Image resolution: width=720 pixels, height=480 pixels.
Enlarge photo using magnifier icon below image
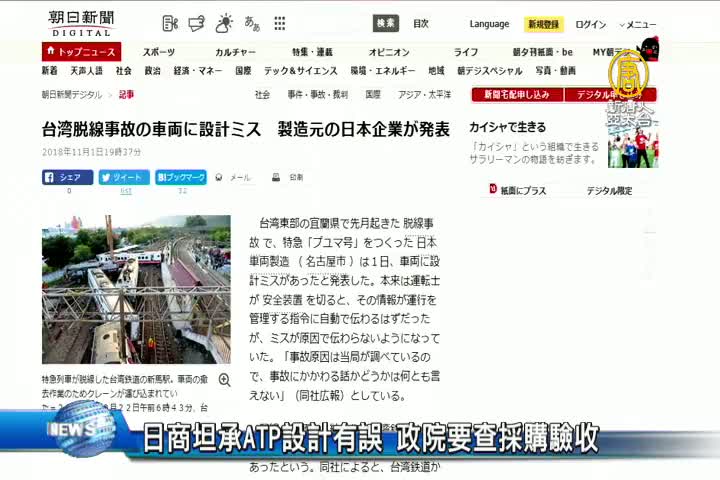point(224,380)
